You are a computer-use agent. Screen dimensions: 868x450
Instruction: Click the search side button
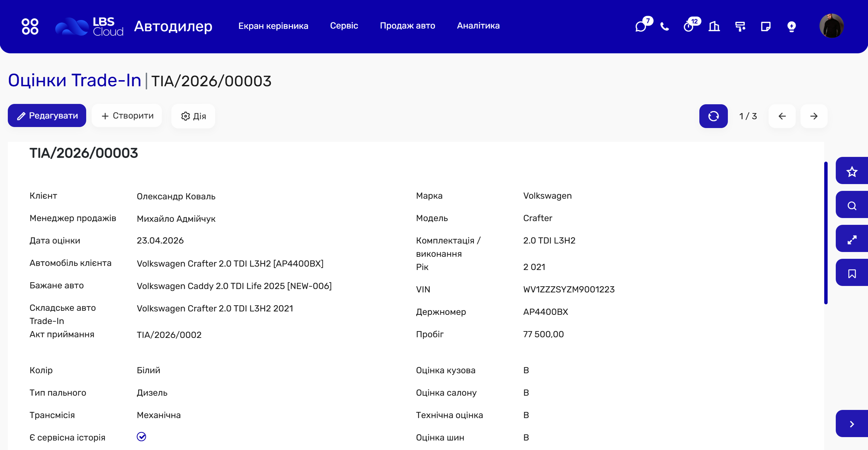852,204
